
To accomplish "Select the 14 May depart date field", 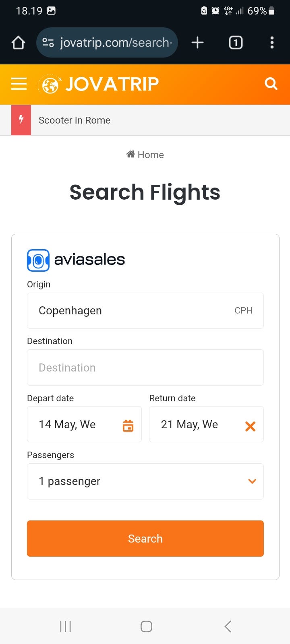I will (72, 425).
